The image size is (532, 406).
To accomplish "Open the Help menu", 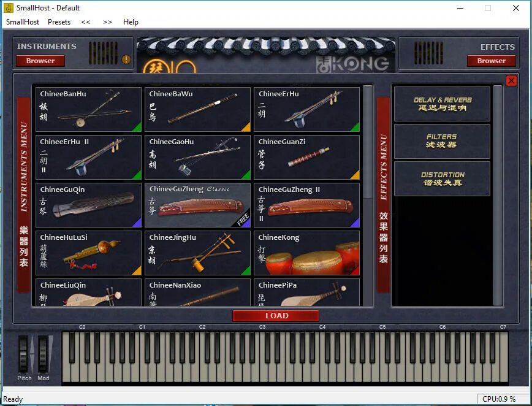I will coord(131,22).
